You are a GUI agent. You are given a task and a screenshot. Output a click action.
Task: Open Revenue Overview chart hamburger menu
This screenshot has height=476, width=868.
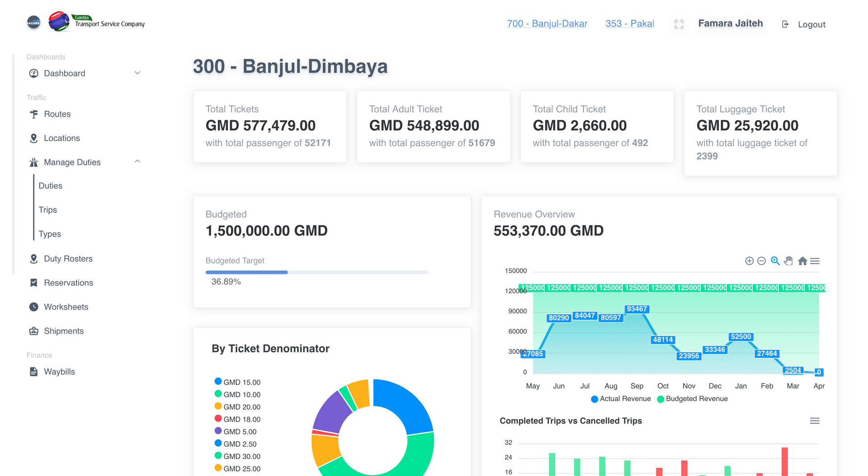[x=815, y=261]
